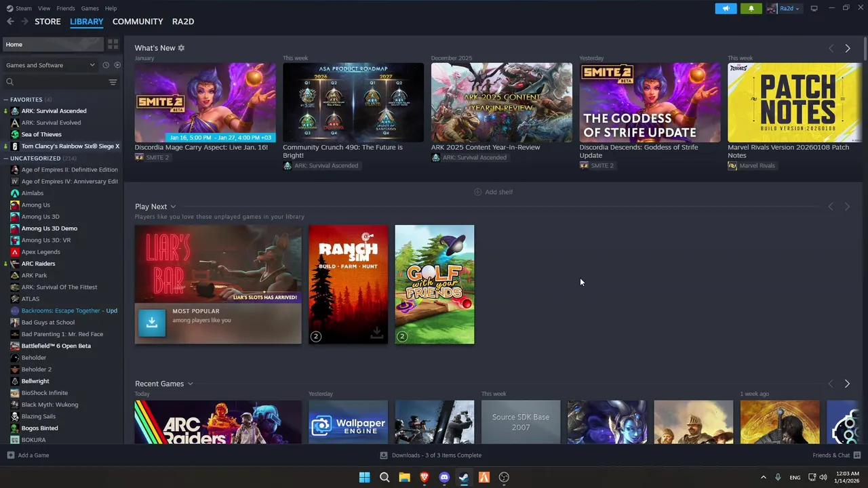Click the Add shelf plus icon
This screenshot has width=868, height=488.
477,192
